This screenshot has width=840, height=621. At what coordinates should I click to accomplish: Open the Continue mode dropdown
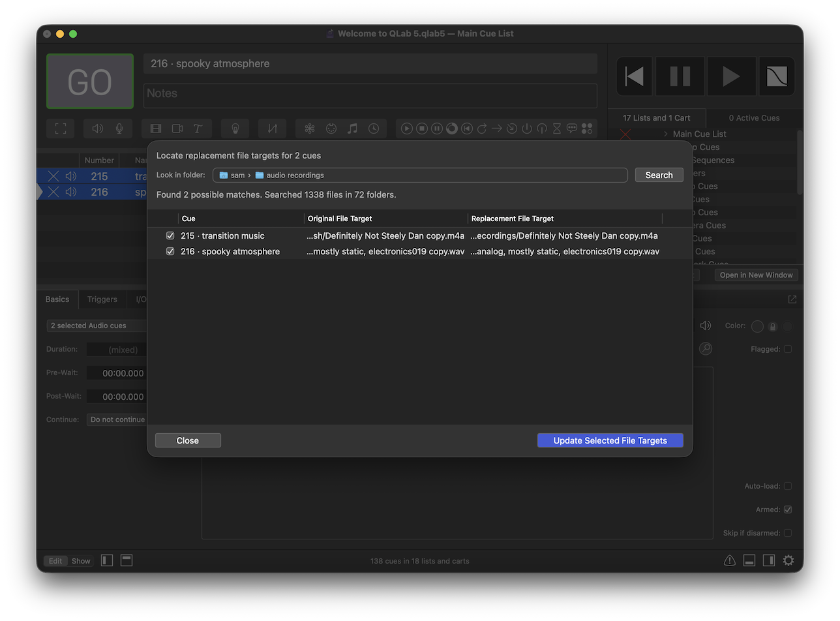pos(117,419)
